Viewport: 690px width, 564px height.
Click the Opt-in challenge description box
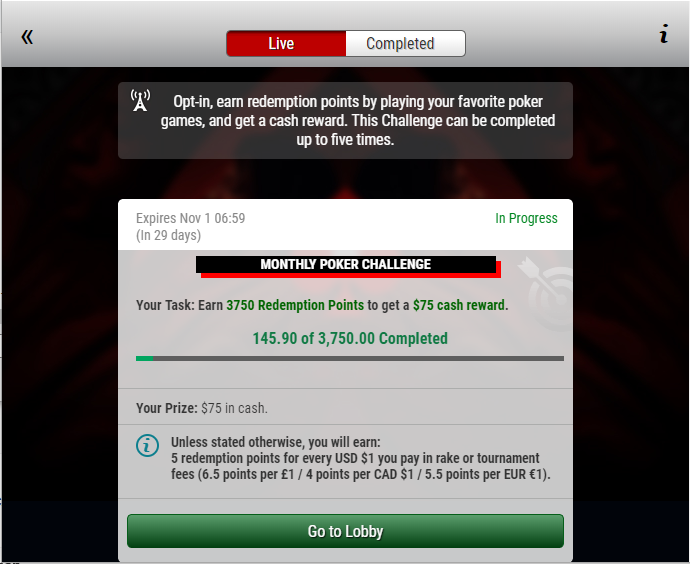pyautogui.click(x=345, y=121)
